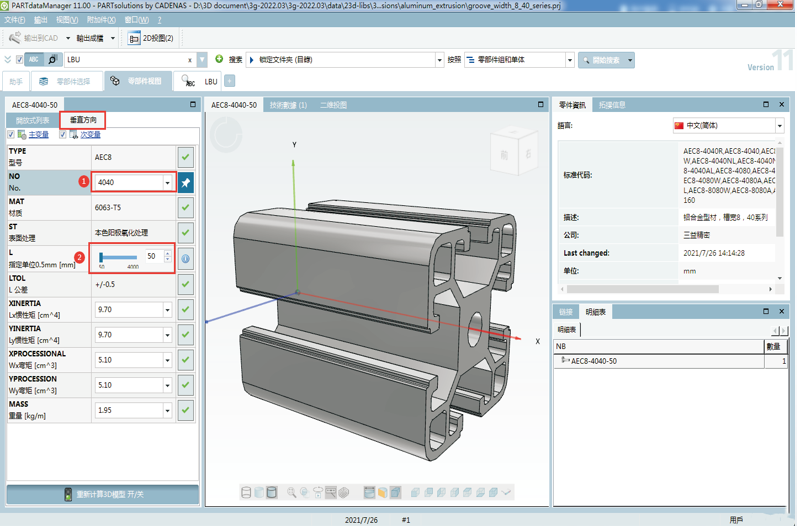This screenshot has width=797, height=526.
Task: Switch to the 零部件选择 tab
Action: coord(66,81)
